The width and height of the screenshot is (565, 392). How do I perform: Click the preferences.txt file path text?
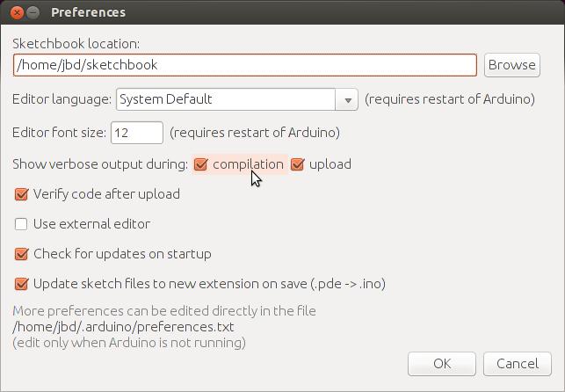pyautogui.click(x=123, y=327)
